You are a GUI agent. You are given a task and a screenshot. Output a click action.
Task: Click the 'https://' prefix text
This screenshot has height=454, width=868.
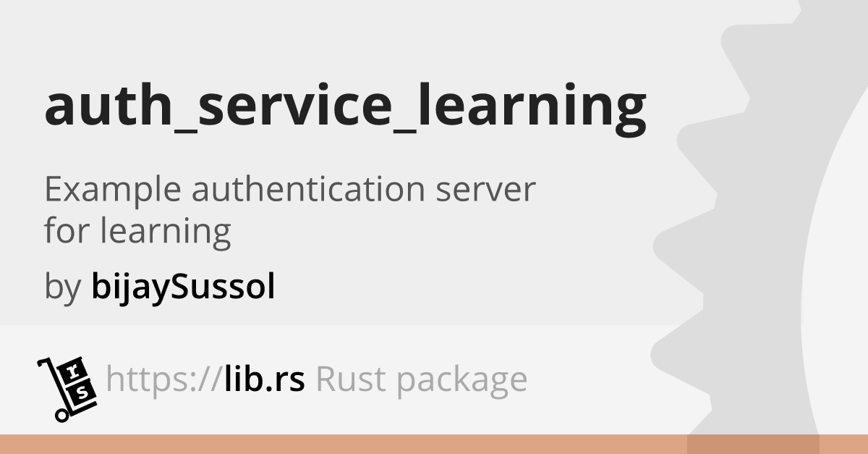[163, 379]
